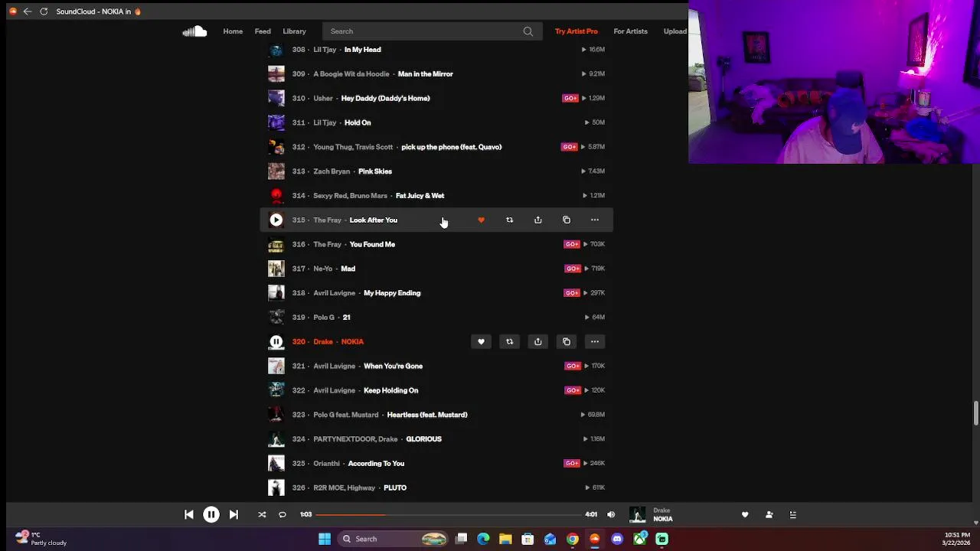The image size is (980, 551).
Task: Copy link for Look After You
Action: point(567,220)
